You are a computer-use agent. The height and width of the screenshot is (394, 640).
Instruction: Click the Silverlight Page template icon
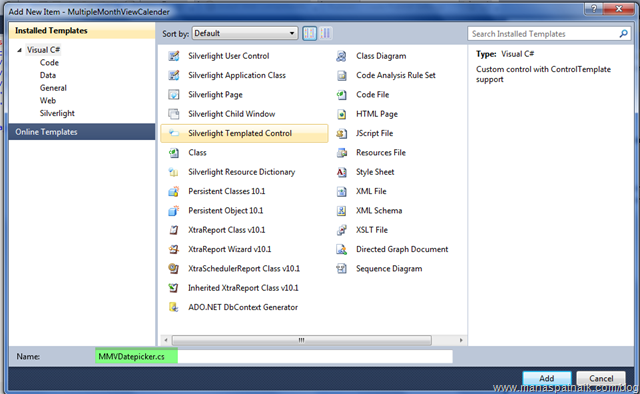coord(174,95)
